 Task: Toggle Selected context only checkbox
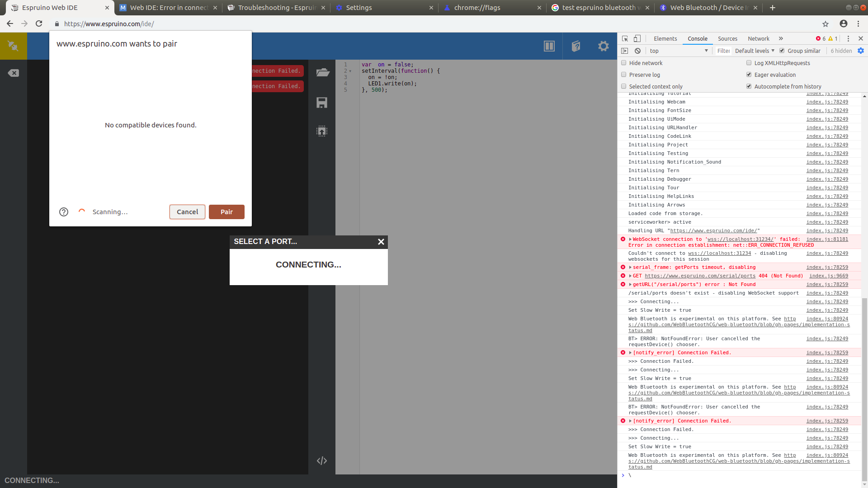(624, 86)
